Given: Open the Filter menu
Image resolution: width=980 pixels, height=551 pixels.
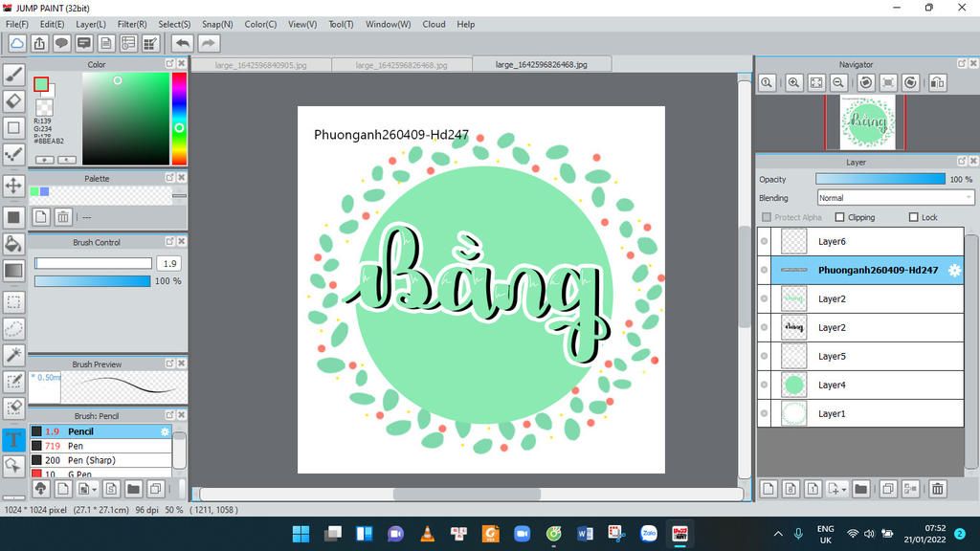Looking at the screenshot, I should click(132, 24).
